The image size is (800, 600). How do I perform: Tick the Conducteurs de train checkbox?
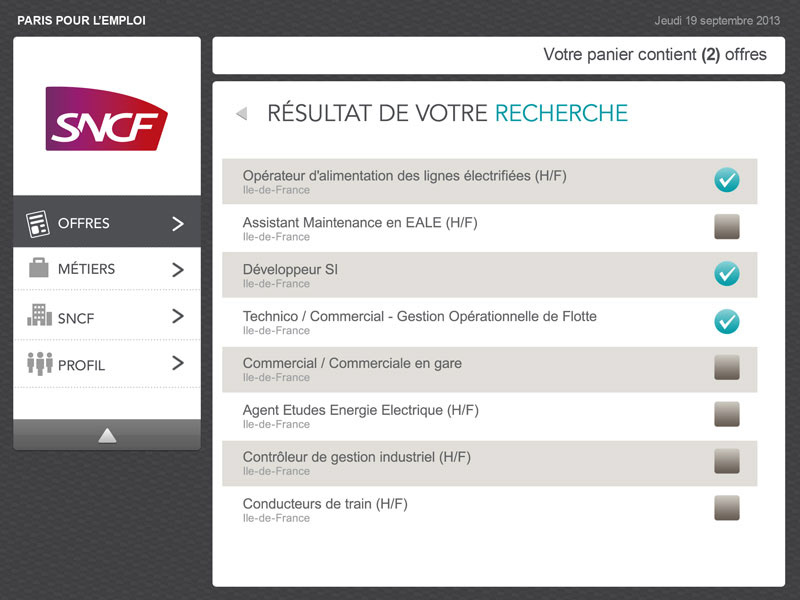[x=727, y=508]
